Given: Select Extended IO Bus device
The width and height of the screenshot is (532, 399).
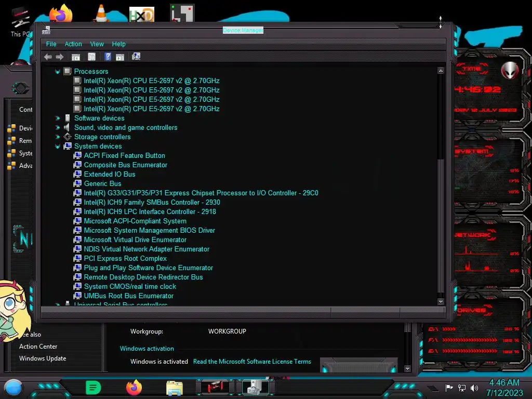Looking at the screenshot, I should tap(110, 175).
